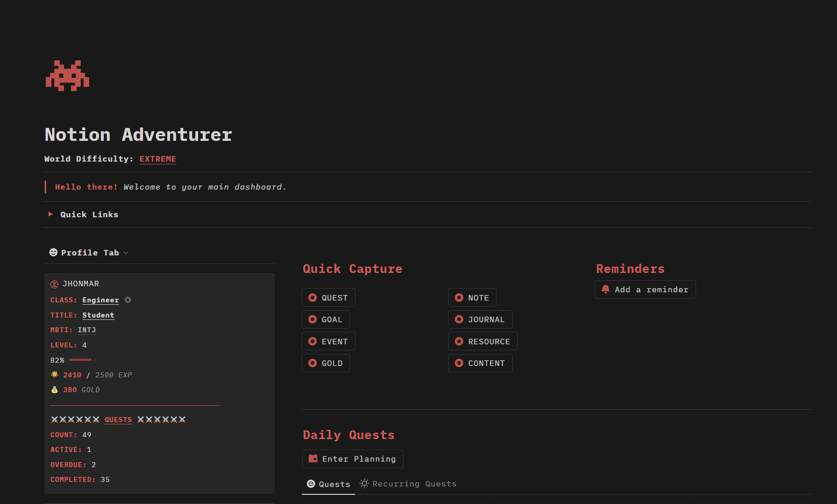The height and width of the screenshot is (504, 837).
Task: Click the smiley icon beside Profile Tab
Action: [x=53, y=252]
